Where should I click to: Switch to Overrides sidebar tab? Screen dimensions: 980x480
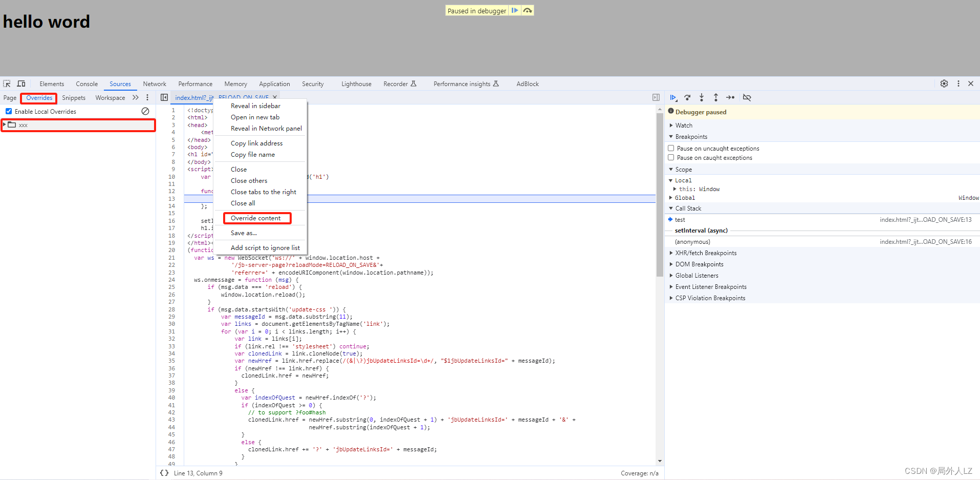tap(39, 97)
